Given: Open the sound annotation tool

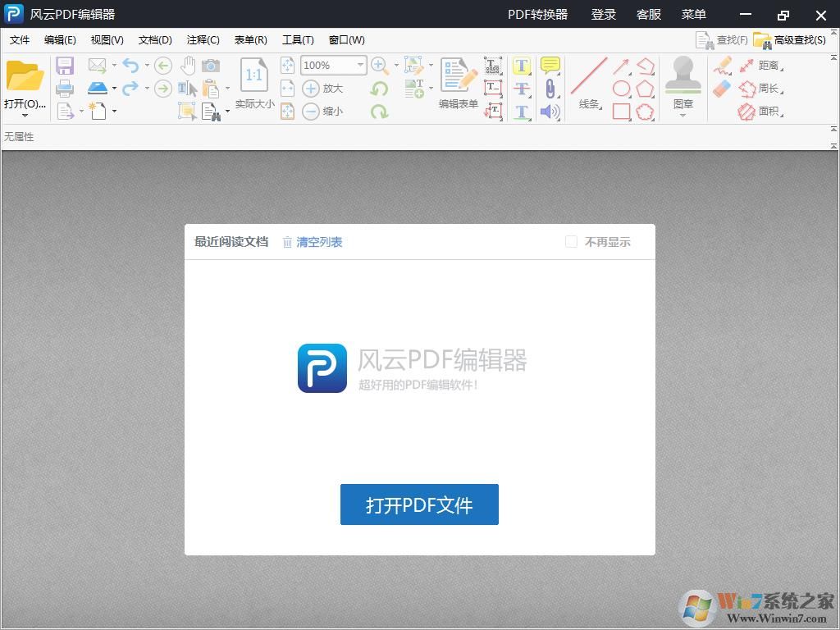Looking at the screenshot, I should (x=550, y=110).
